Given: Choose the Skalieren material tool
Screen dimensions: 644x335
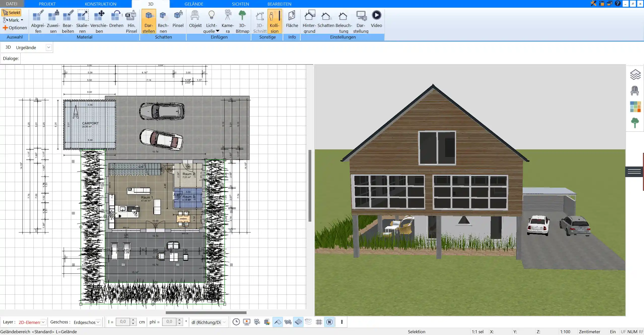Looking at the screenshot, I should [83, 21].
